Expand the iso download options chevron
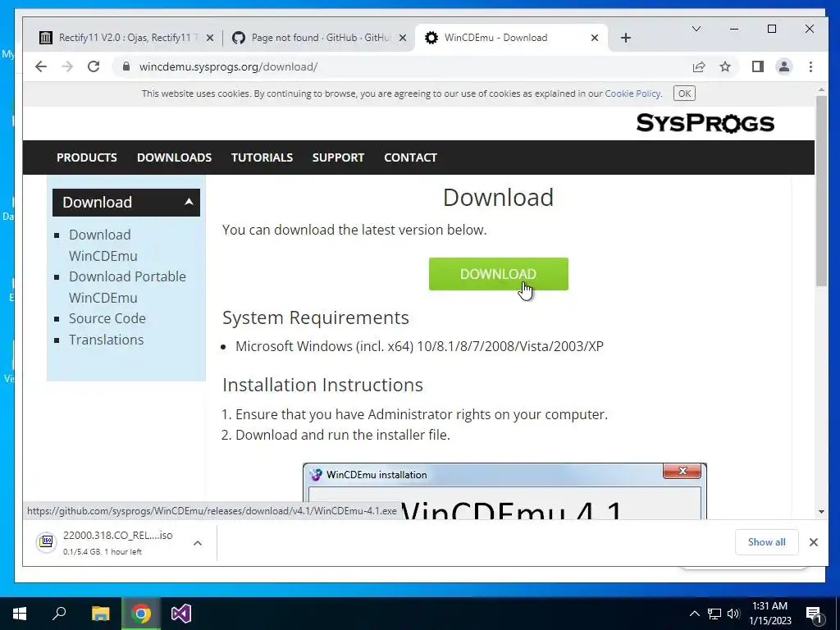The width and height of the screenshot is (840, 630). click(x=198, y=543)
